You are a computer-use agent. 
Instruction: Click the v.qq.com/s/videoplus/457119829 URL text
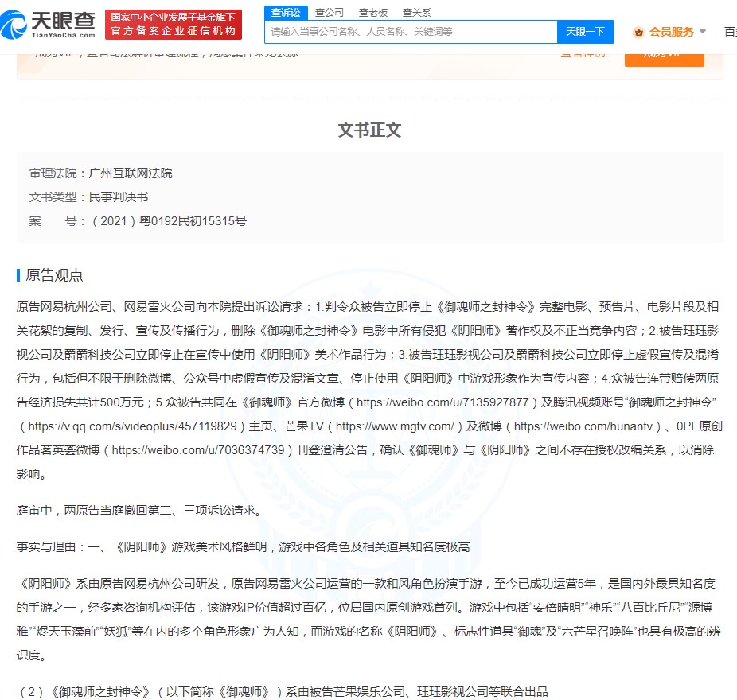click(x=133, y=426)
